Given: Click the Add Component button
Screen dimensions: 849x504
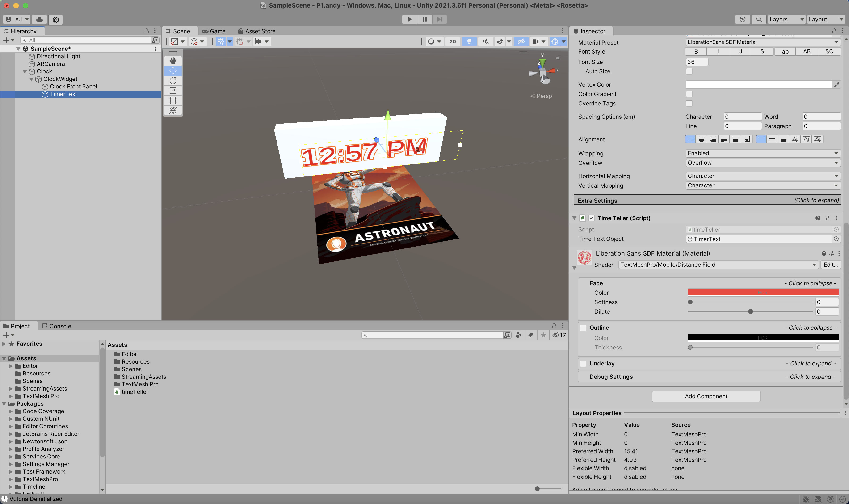Looking at the screenshot, I should (x=706, y=396).
